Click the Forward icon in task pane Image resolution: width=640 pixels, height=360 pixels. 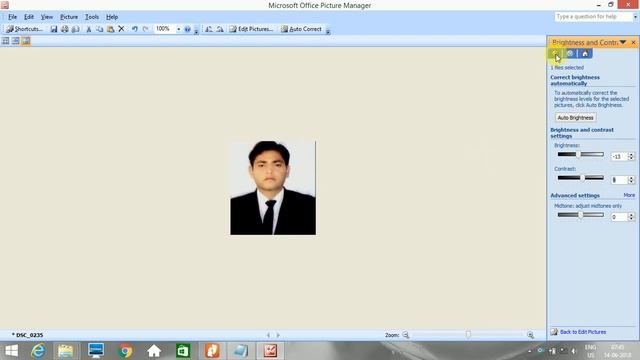tap(570, 53)
